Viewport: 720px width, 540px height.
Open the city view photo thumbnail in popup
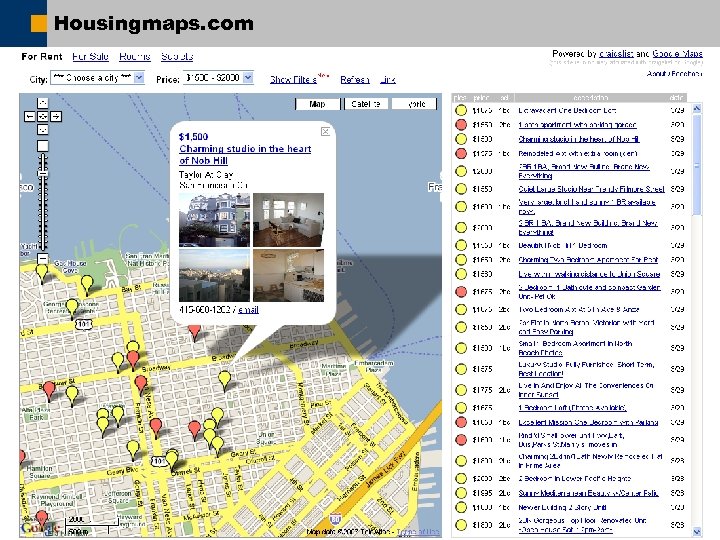pos(214,276)
